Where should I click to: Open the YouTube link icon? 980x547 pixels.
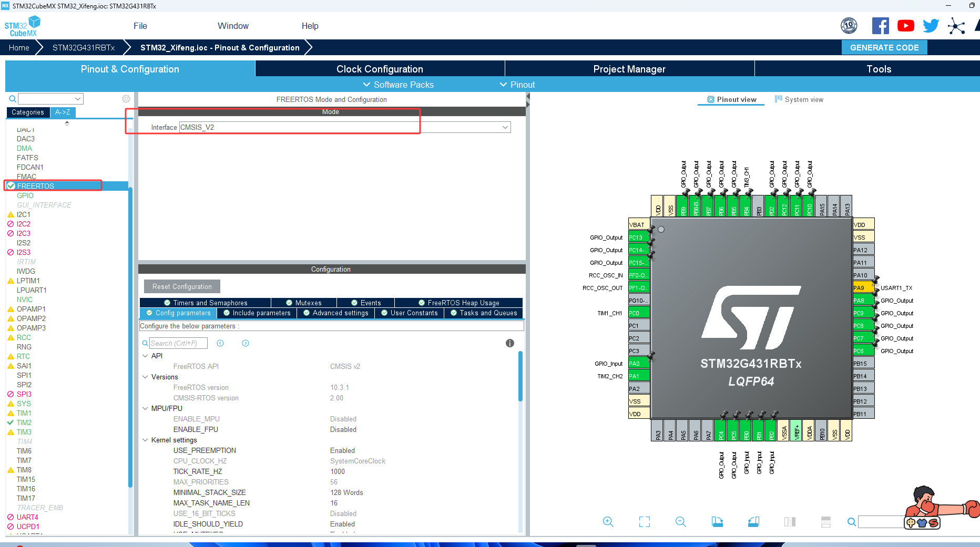pyautogui.click(x=906, y=26)
